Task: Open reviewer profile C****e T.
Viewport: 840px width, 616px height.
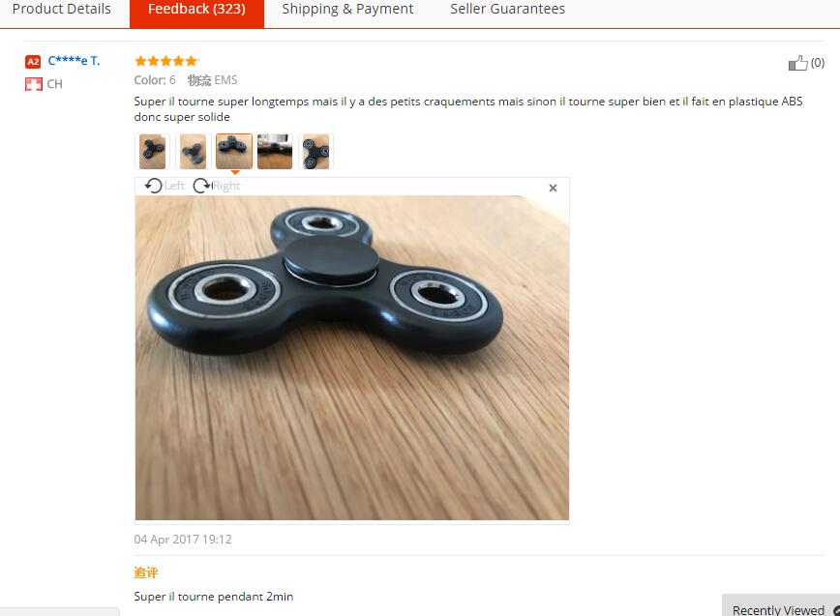Action: (74, 61)
